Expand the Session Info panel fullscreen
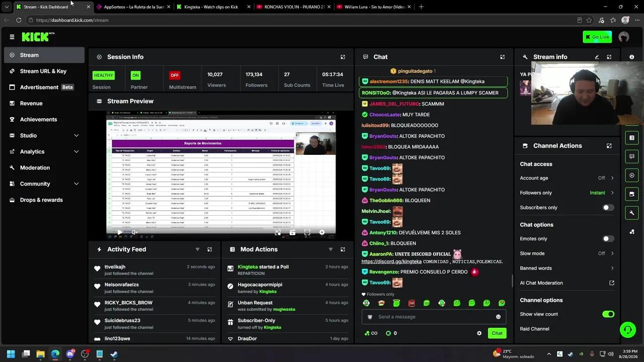Screen dimensions: 644x362 coord(343,57)
